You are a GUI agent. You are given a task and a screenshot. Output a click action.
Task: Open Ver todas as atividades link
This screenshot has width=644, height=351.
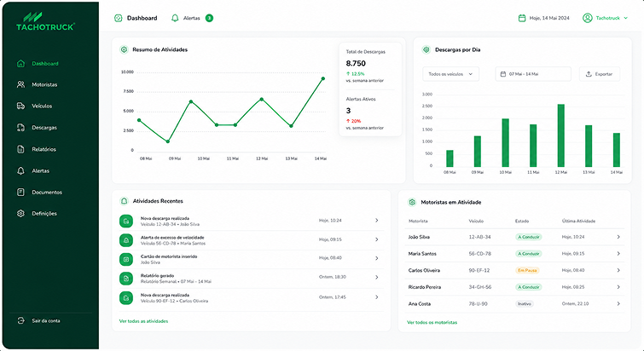pos(143,321)
